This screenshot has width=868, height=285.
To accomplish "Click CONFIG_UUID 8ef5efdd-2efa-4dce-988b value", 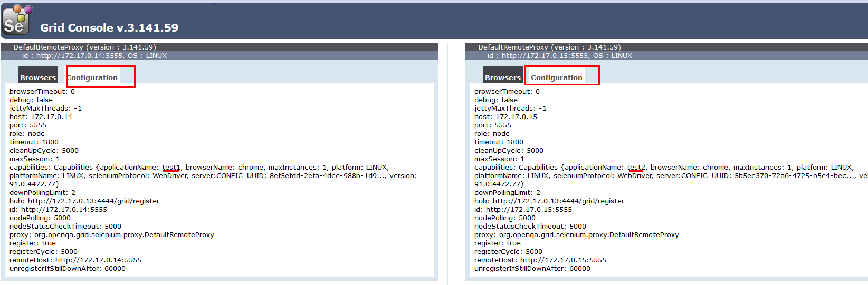I will [327, 176].
